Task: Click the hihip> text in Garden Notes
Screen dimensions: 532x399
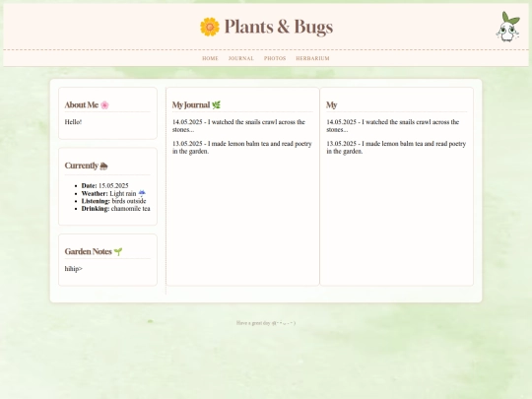Action: pos(74,269)
